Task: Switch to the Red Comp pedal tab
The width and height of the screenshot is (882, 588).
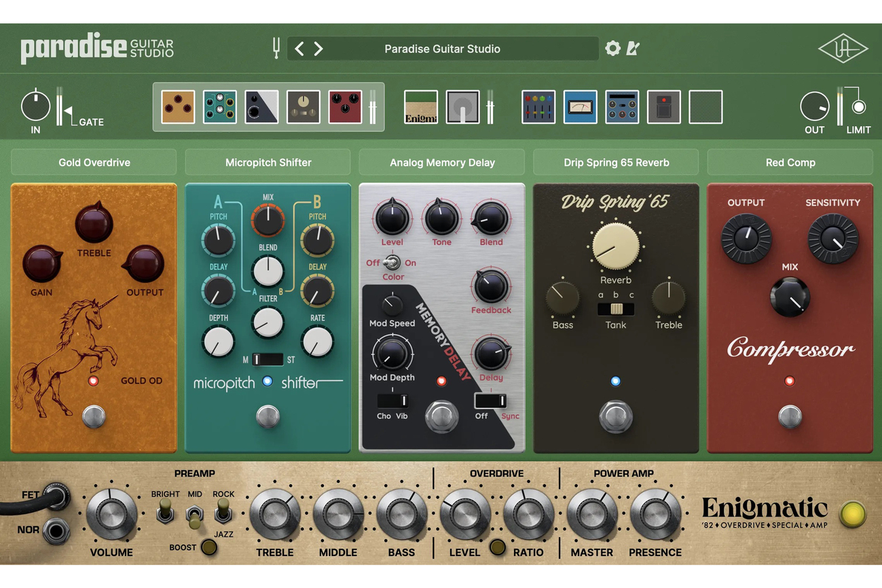Action: (x=790, y=162)
